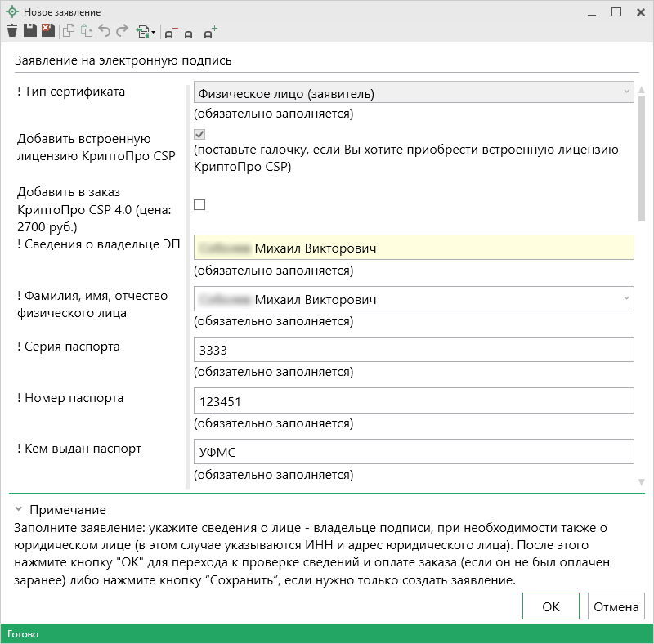Save the application with the floppy disk icon
This screenshot has width=654, height=644.
coord(30,32)
